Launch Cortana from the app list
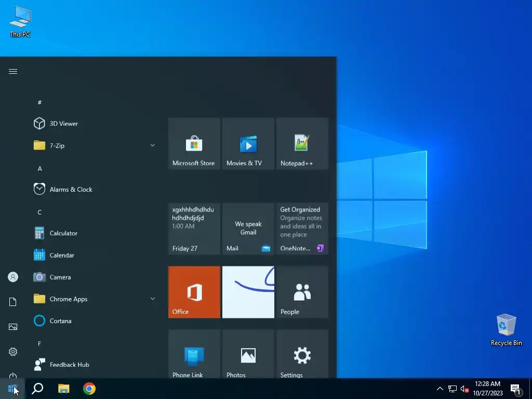The height and width of the screenshot is (399, 532). click(94, 321)
